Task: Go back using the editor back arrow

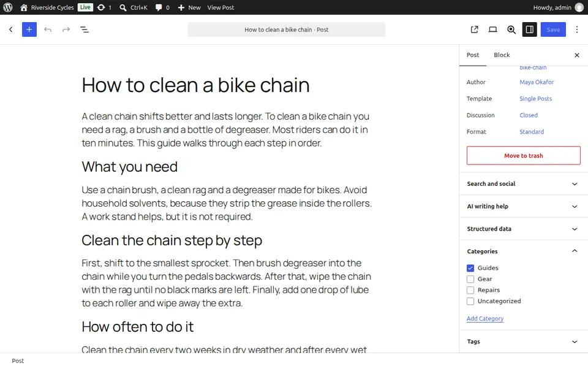Action: click(x=11, y=29)
